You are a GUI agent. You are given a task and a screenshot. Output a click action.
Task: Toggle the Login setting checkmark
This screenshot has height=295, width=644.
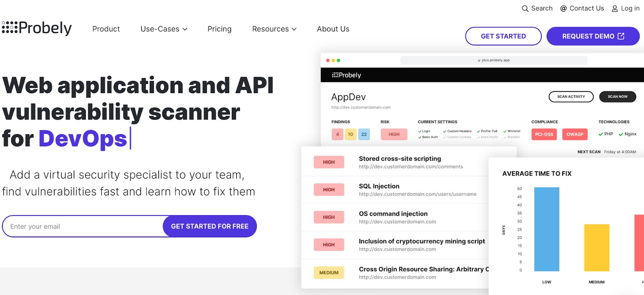click(x=420, y=131)
